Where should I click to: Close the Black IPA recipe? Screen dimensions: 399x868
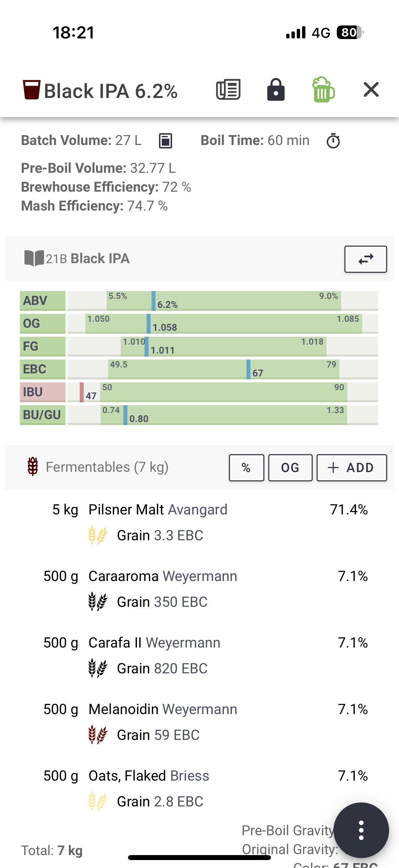371,90
